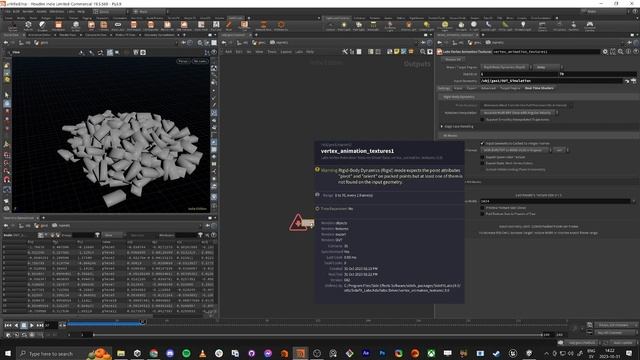
Task: Select the Geometry Light shelf tool
Action: (390, 26)
